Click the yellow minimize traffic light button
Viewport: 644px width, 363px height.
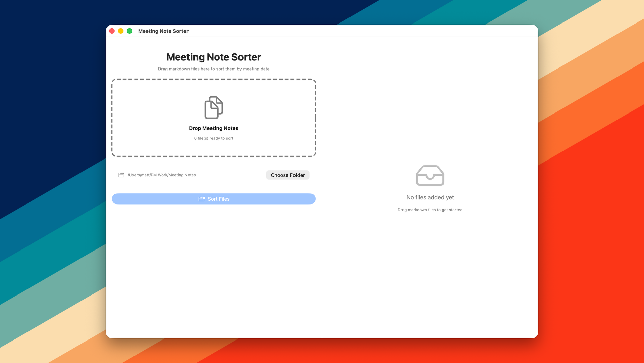pos(120,31)
